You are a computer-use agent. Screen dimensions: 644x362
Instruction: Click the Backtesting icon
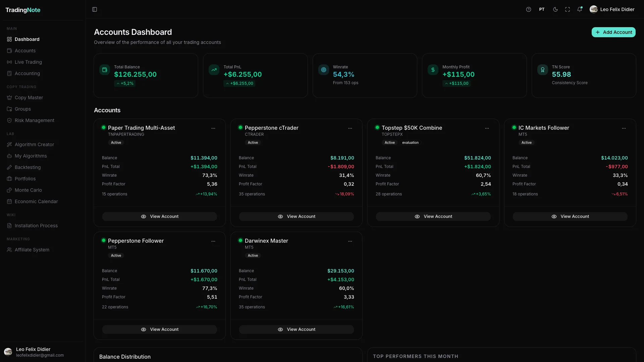click(x=9, y=167)
